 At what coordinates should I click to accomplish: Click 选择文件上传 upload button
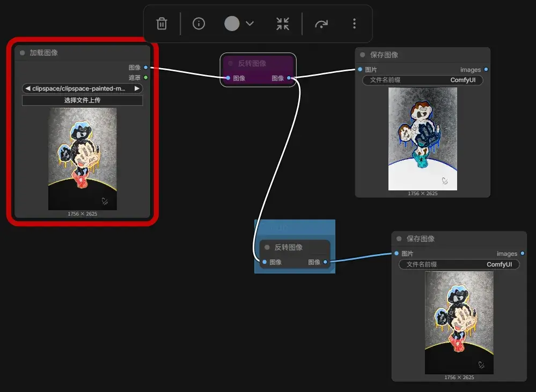click(x=83, y=100)
